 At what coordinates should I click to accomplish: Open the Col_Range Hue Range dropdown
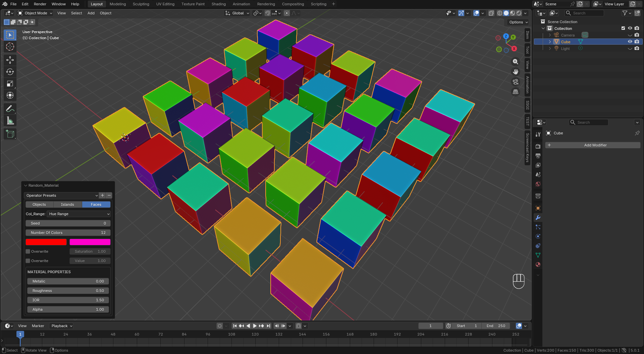pos(79,214)
